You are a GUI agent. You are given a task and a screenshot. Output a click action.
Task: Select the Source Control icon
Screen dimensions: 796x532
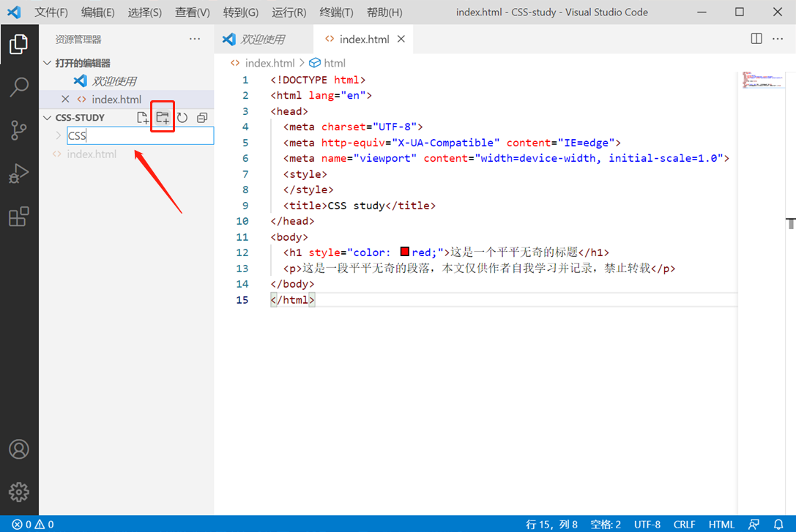click(x=19, y=130)
